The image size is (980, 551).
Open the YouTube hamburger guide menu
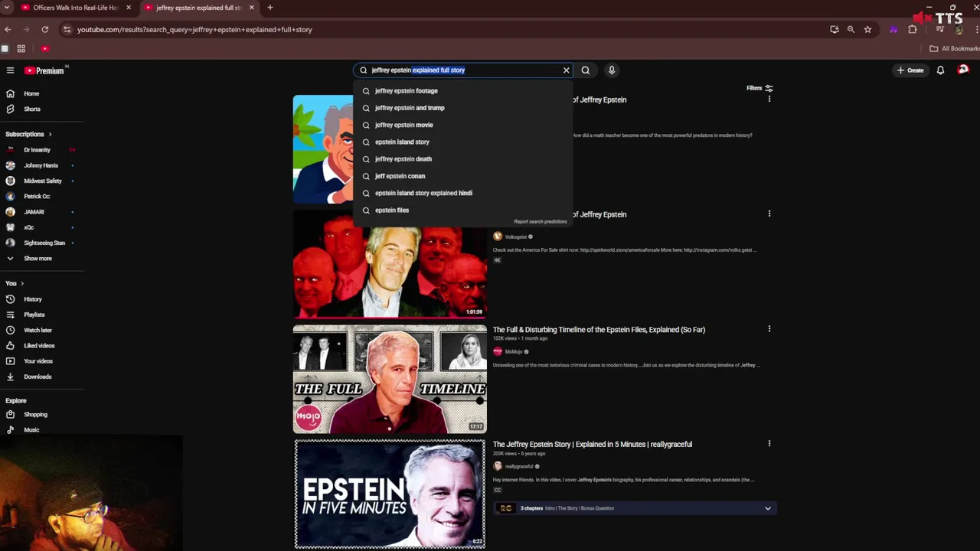coord(10,70)
